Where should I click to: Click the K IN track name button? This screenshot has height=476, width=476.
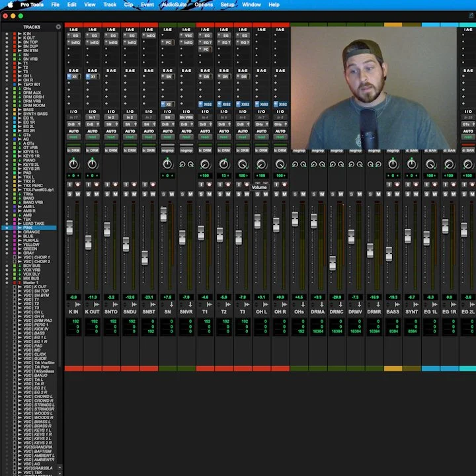click(x=73, y=312)
